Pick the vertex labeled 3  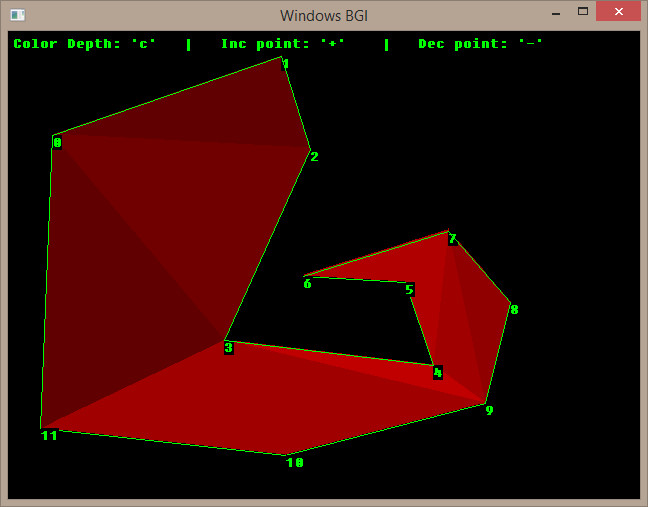pos(228,347)
